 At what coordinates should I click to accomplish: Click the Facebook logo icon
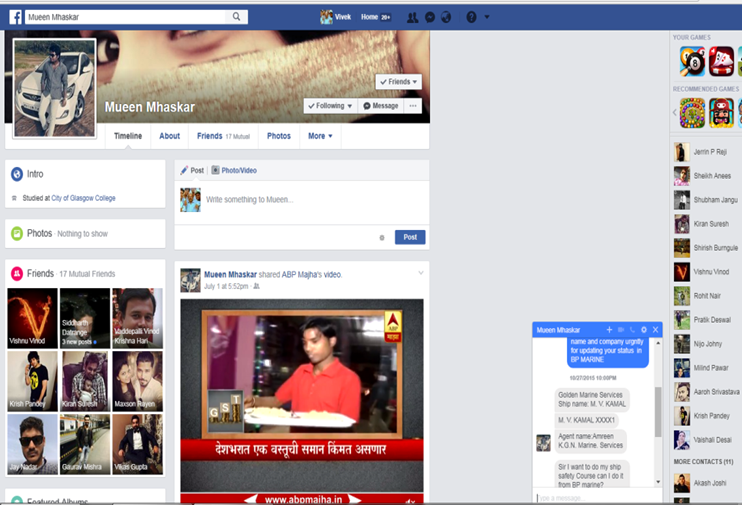click(16, 17)
